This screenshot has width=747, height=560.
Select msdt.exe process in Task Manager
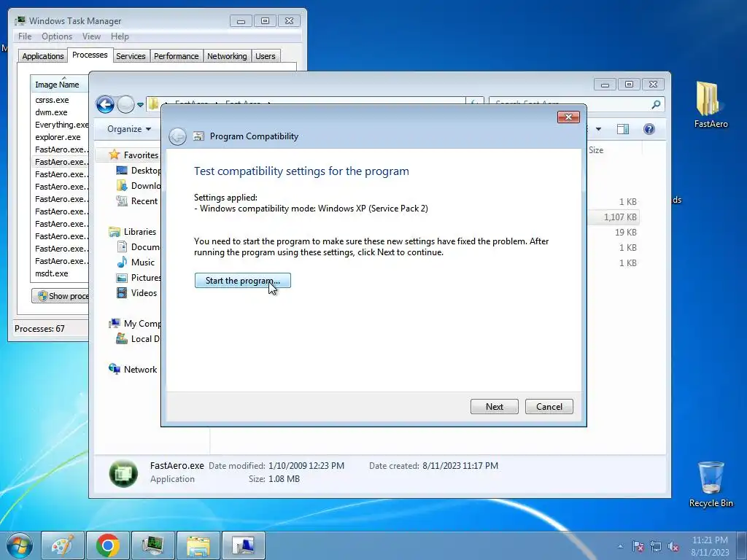[x=52, y=273]
